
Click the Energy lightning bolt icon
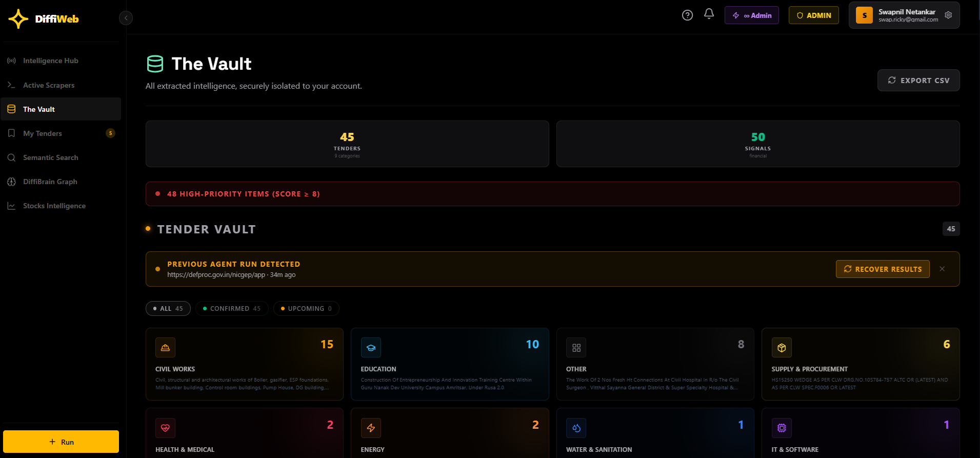click(371, 428)
